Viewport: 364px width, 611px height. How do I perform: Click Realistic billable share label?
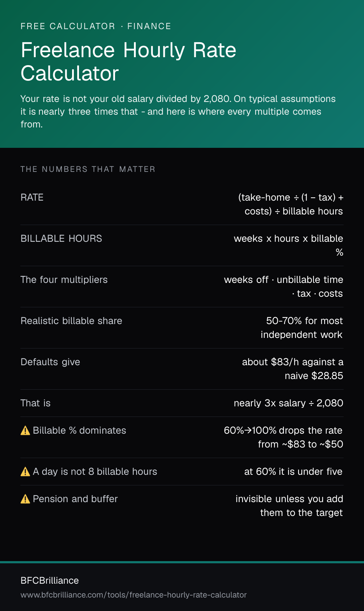pos(71,321)
